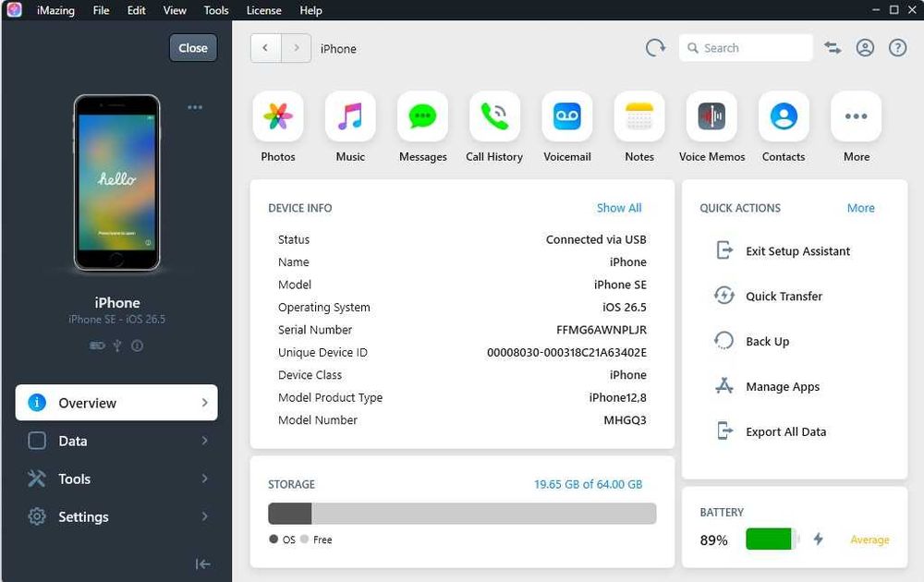The image size is (924, 582).
Task: Click Show All in Device Info
Action: 619,208
